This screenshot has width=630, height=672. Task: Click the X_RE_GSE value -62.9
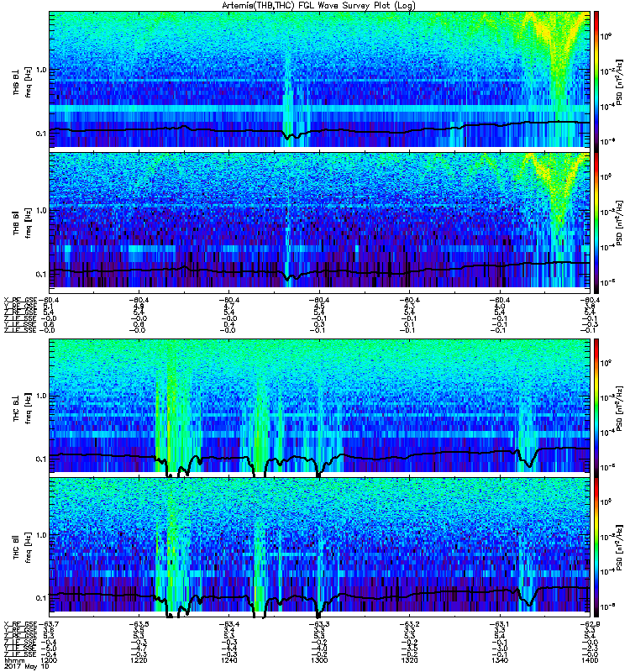(590, 624)
